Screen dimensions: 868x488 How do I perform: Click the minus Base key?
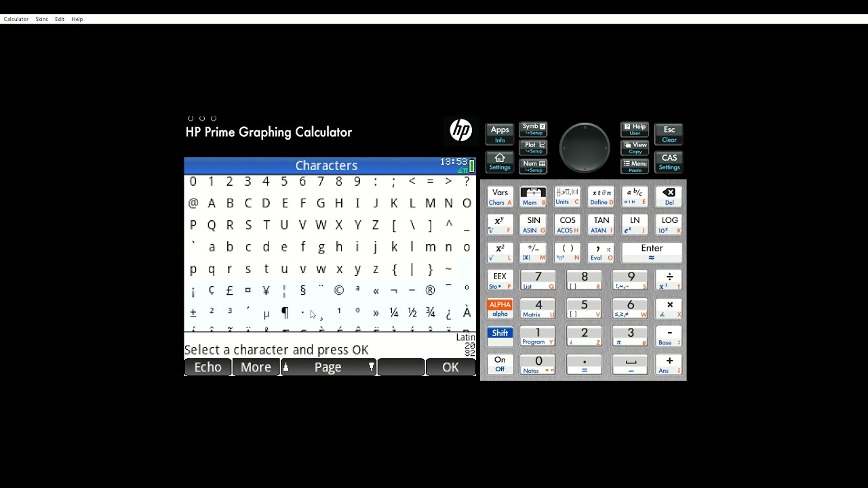tap(669, 336)
